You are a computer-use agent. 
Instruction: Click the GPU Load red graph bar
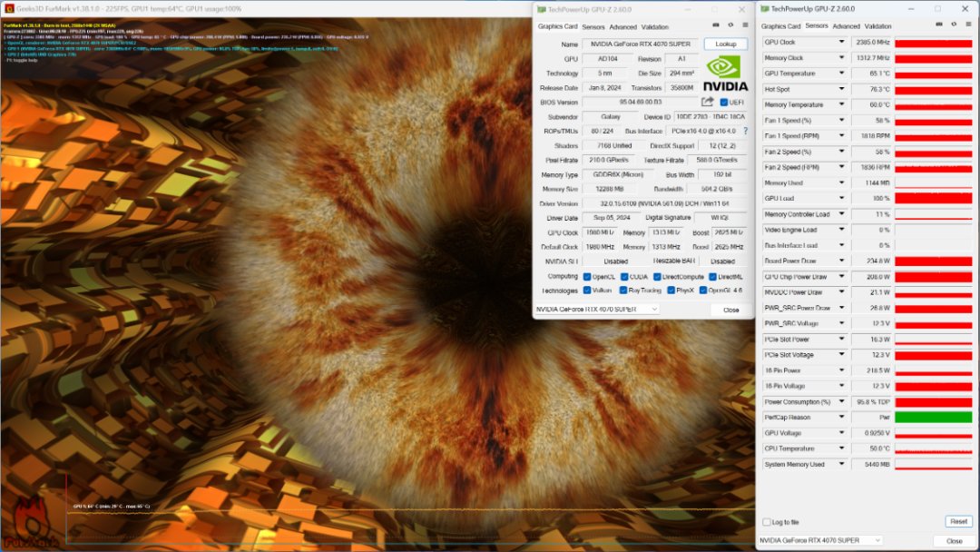933,198
